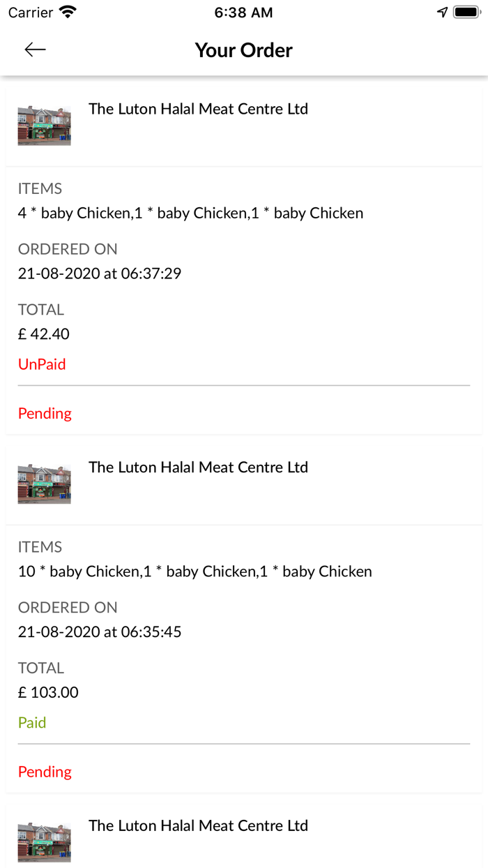The height and width of the screenshot is (868, 488).
Task: Open second order's shop thumbnail
Action: point(44,484)
